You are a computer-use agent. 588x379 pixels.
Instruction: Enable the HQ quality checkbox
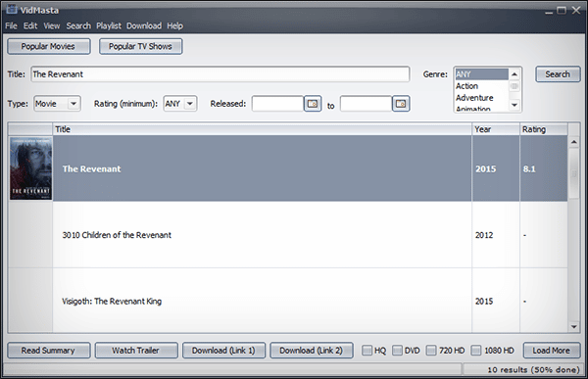[x=367, y=351]
